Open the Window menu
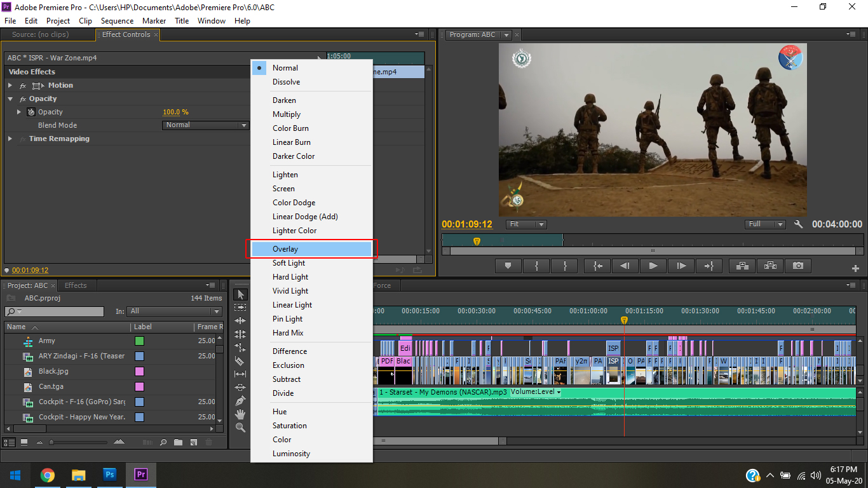Screen dimensions: 868x488 (212, 21)
